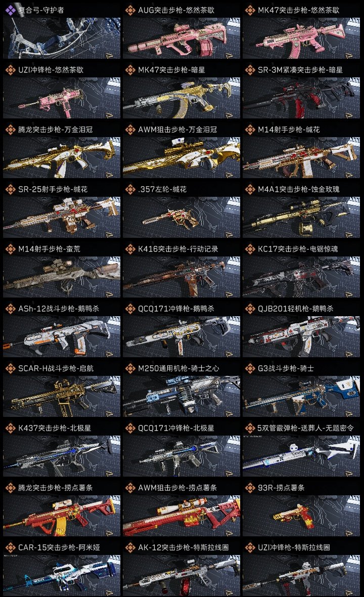Screen dimensions: 364x597
Task: Click the K437突击步枪-北极星 title label
Action: pos(55,428)
